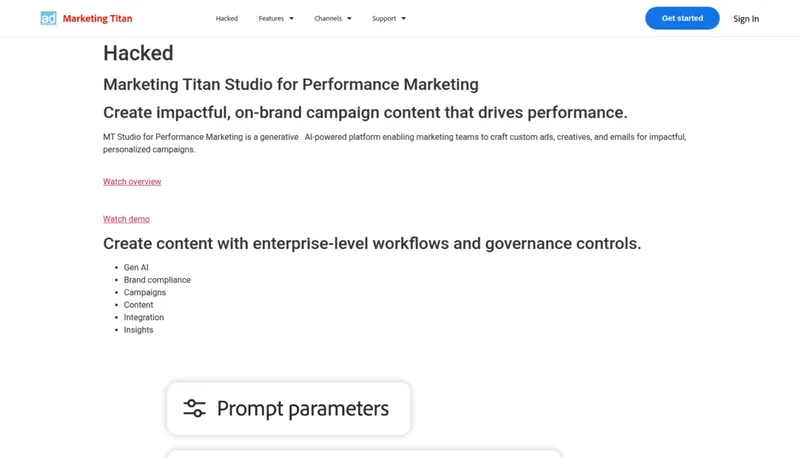
Task: Follow the Watch demo link
Action: 126,219
